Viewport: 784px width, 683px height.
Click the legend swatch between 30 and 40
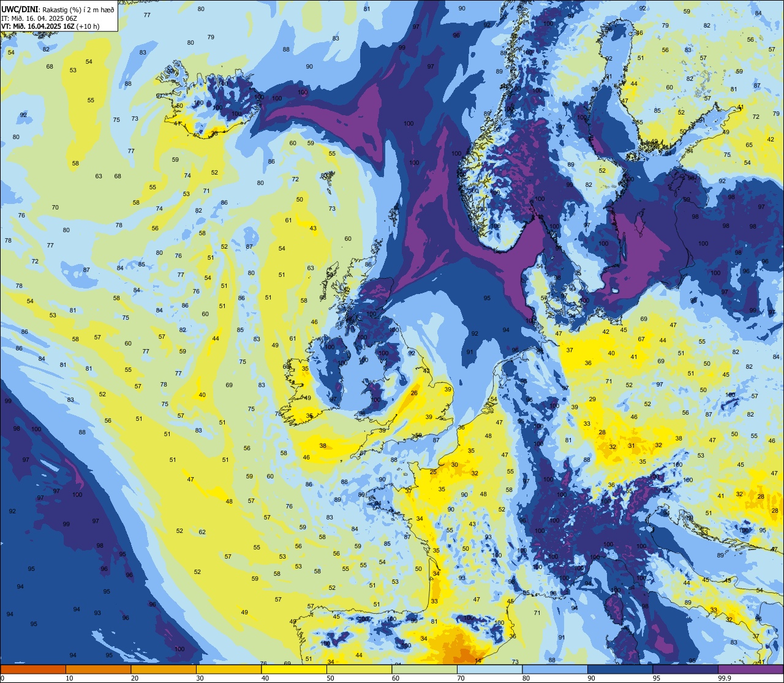[x=228, y=669]
